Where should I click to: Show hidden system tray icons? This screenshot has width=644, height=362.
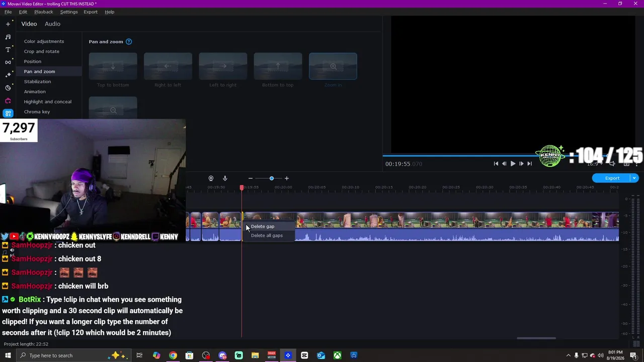click(x=569, y=355)
